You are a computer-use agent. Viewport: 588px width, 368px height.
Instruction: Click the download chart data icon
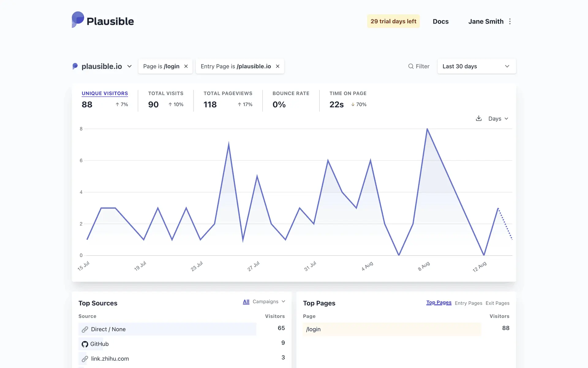479,118
